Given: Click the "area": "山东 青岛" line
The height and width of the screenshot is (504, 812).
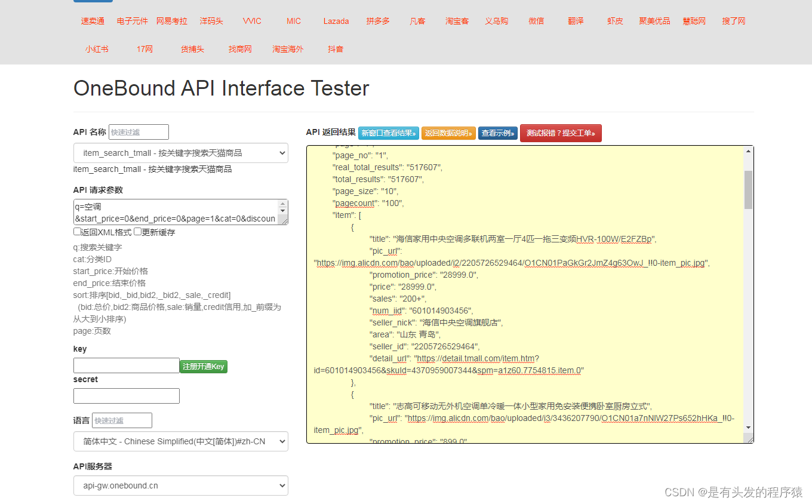Looking at the screenshot, I should tap(405, 334).
